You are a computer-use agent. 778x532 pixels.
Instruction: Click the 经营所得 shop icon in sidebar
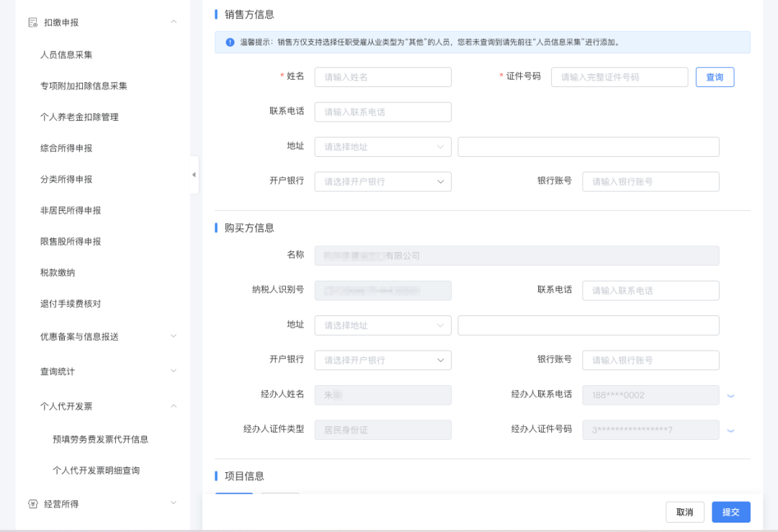tap(32, 504)
